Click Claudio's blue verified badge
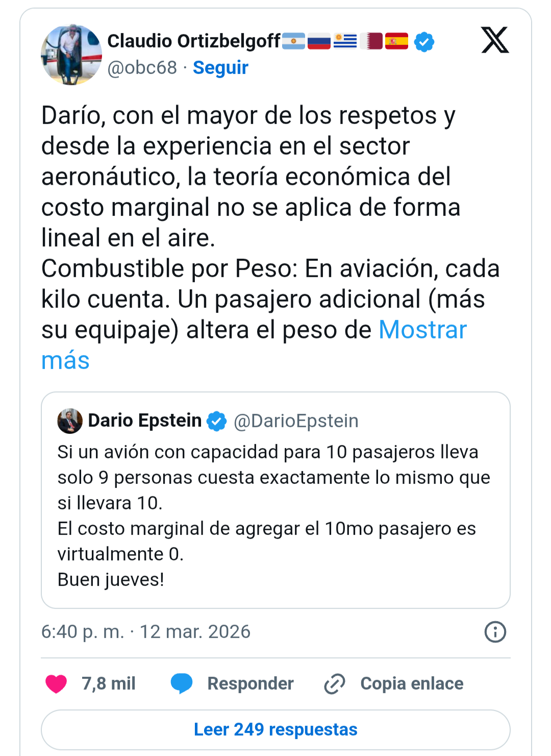The width and height of the screenshot is (551, 756). click(x=424, y=41)
